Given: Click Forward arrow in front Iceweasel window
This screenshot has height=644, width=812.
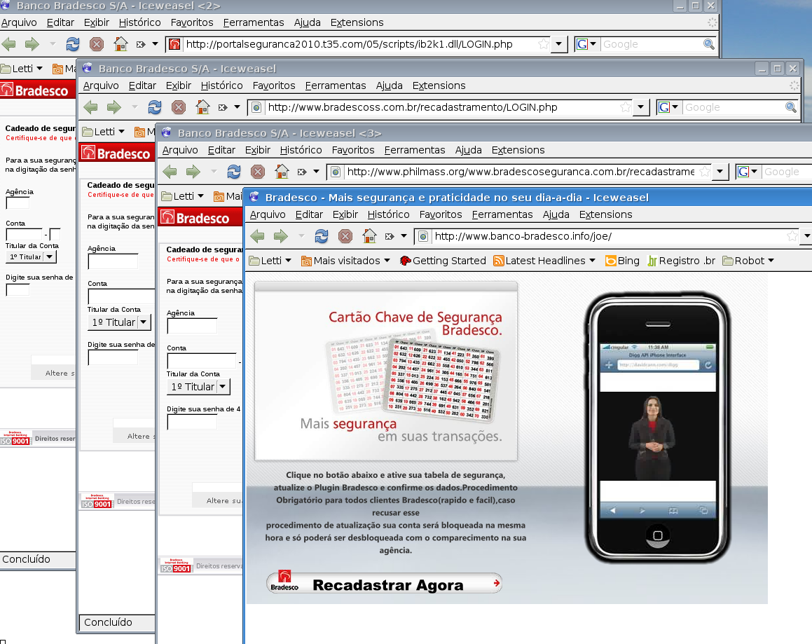Looking at the screenshot, I should click(281, 236).
